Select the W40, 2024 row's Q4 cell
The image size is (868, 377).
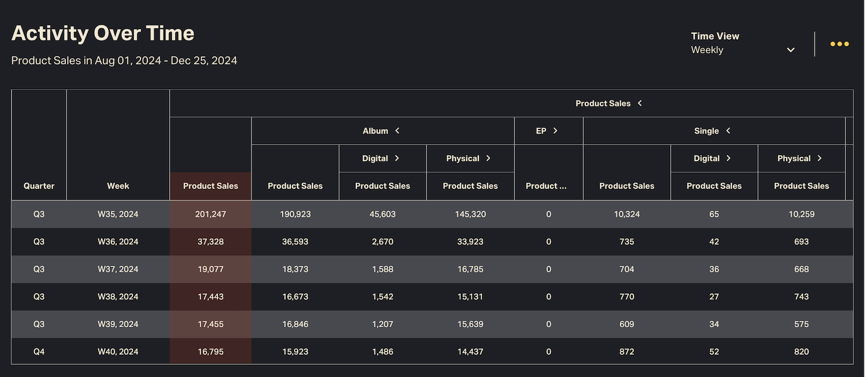click(39, 352)
